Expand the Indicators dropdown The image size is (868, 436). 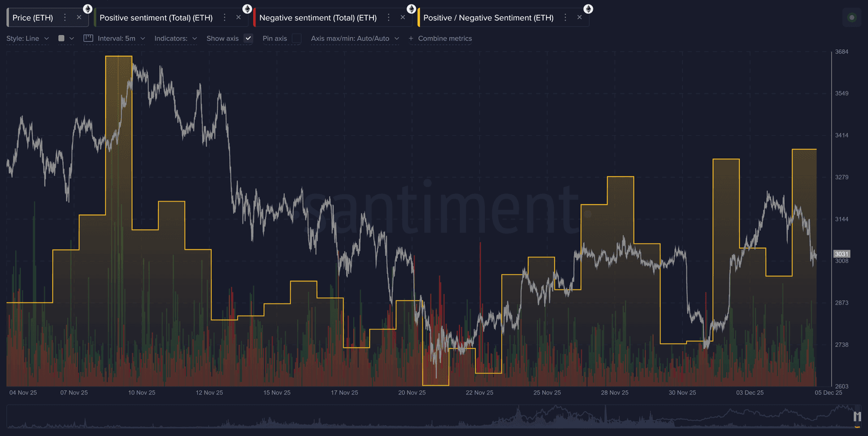click(x=175, y=38)
